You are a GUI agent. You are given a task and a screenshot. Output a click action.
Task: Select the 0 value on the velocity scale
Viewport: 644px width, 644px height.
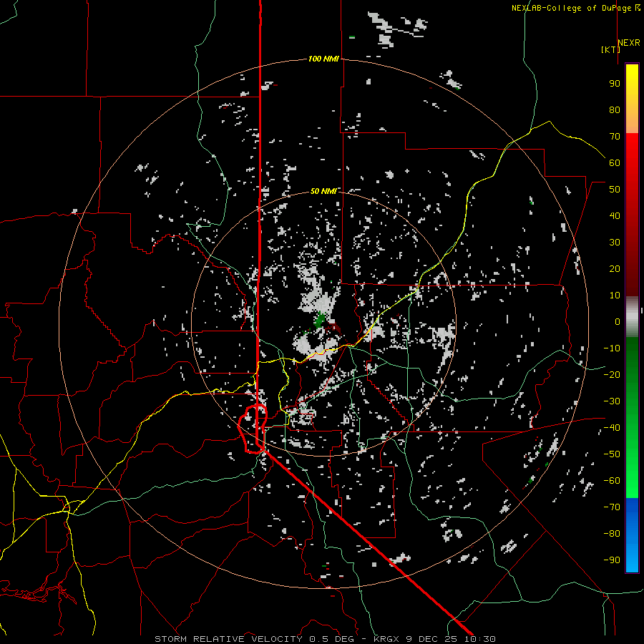tap(618, 322)
